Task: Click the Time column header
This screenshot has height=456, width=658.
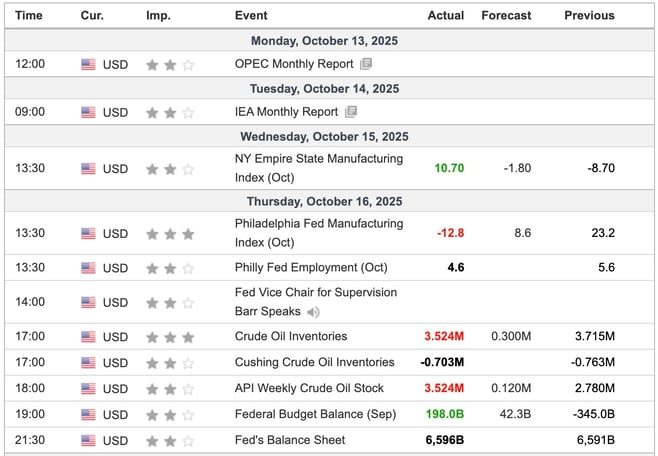Action: click(29, 15)
